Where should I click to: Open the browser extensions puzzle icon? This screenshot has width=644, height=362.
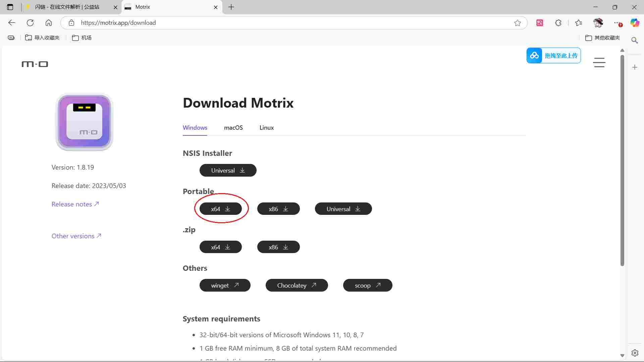click(x=558, y=23)
